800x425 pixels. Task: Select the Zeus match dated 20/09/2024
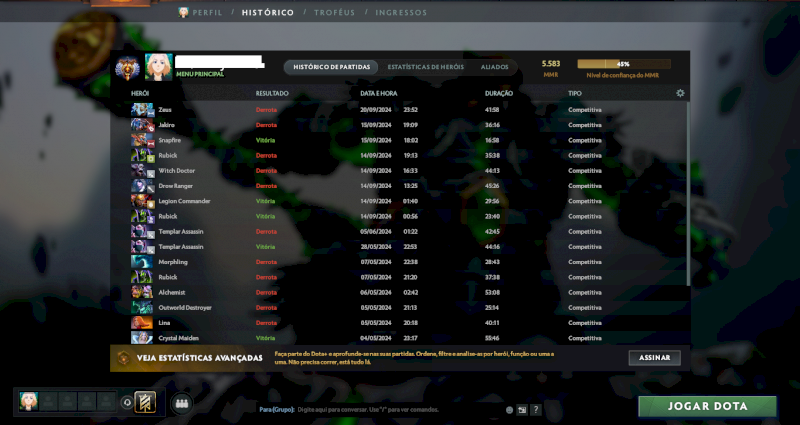pyautogui.click(x=398, y=110)
